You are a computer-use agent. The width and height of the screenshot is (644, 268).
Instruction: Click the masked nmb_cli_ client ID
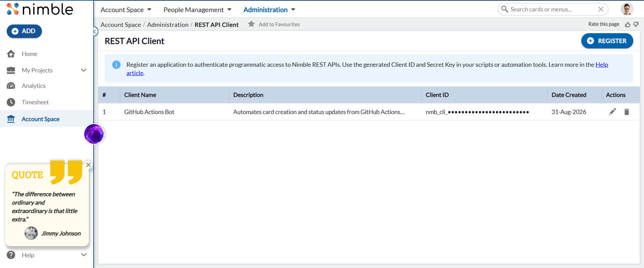coord(477,112)
